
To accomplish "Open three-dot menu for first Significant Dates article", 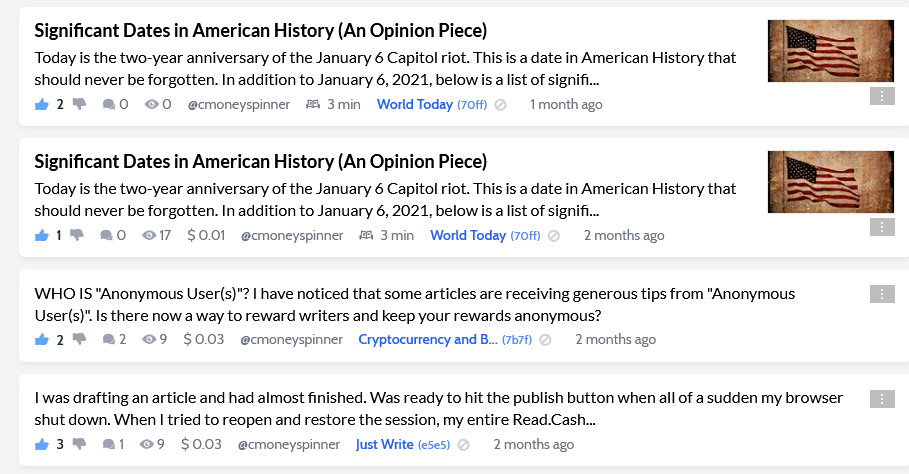I will 882,96.
